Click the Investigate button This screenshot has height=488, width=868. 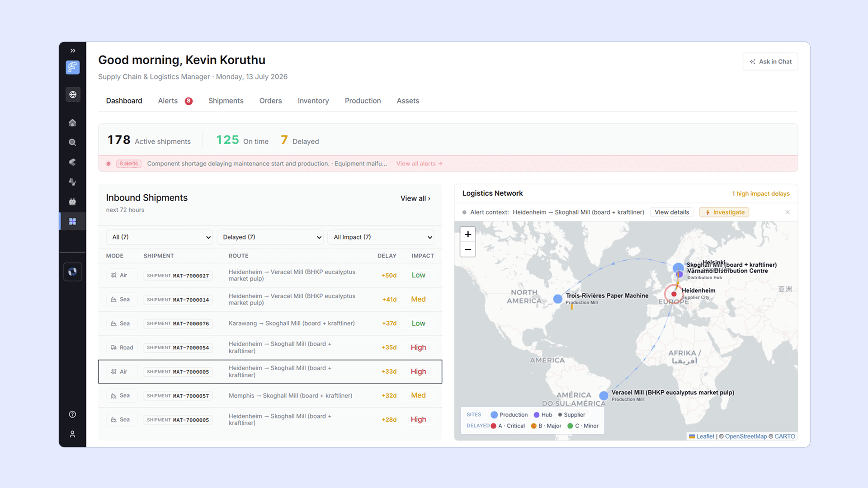[724, 212]
